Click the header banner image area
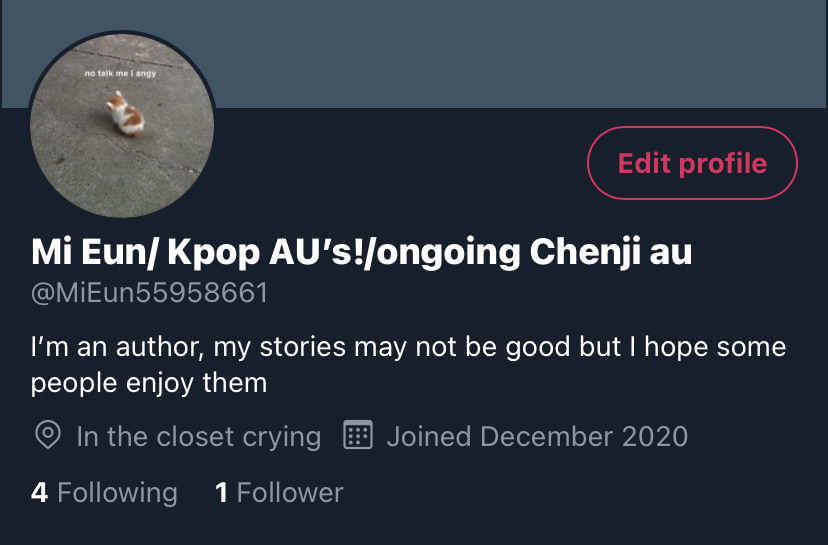 (x=520, y=53)
